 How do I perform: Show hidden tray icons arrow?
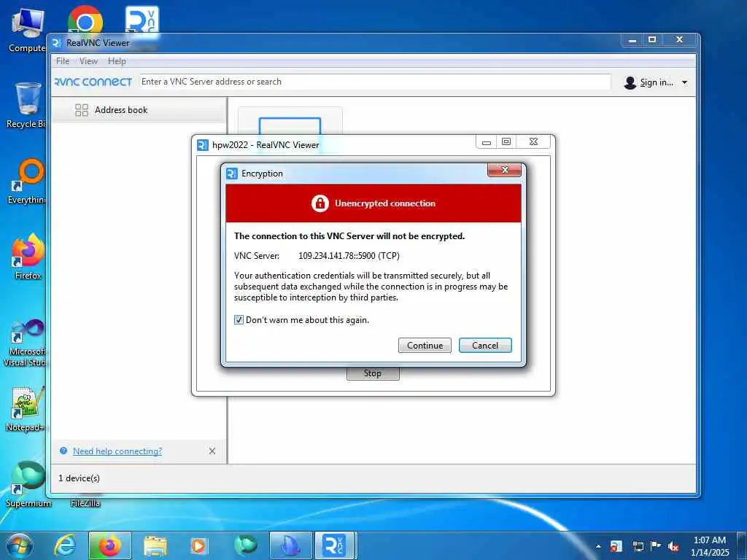pos(598,546)
